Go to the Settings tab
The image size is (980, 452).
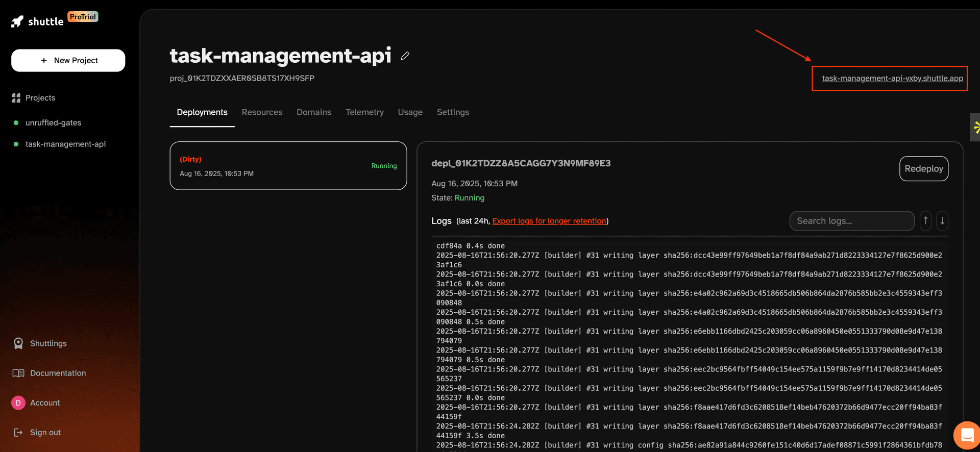pos(453,112)
